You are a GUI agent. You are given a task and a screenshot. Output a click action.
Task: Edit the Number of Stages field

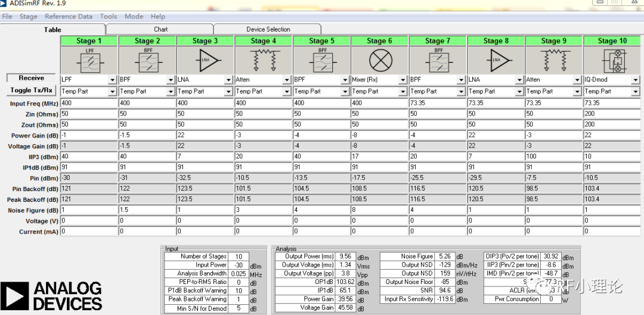(238, 257)
